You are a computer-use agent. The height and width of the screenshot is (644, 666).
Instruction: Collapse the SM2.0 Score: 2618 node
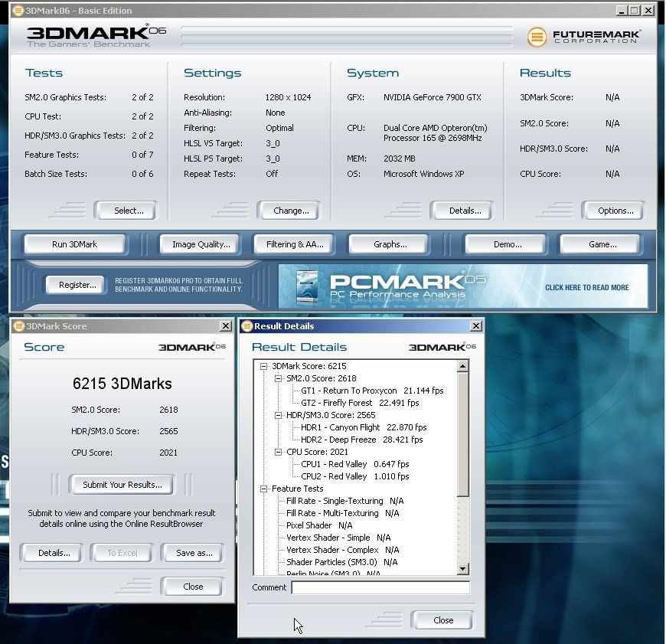coord(278,378)
